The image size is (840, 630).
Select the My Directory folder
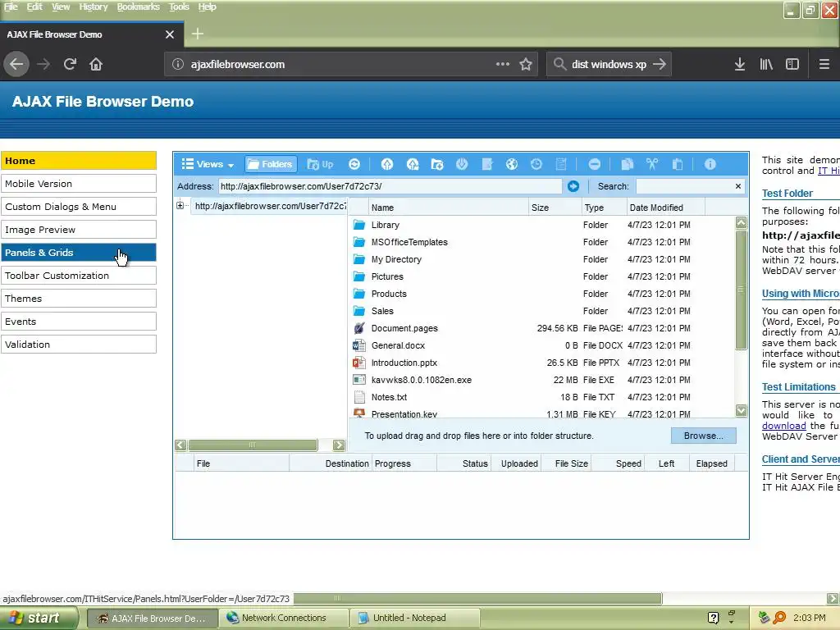coord(542,259)
